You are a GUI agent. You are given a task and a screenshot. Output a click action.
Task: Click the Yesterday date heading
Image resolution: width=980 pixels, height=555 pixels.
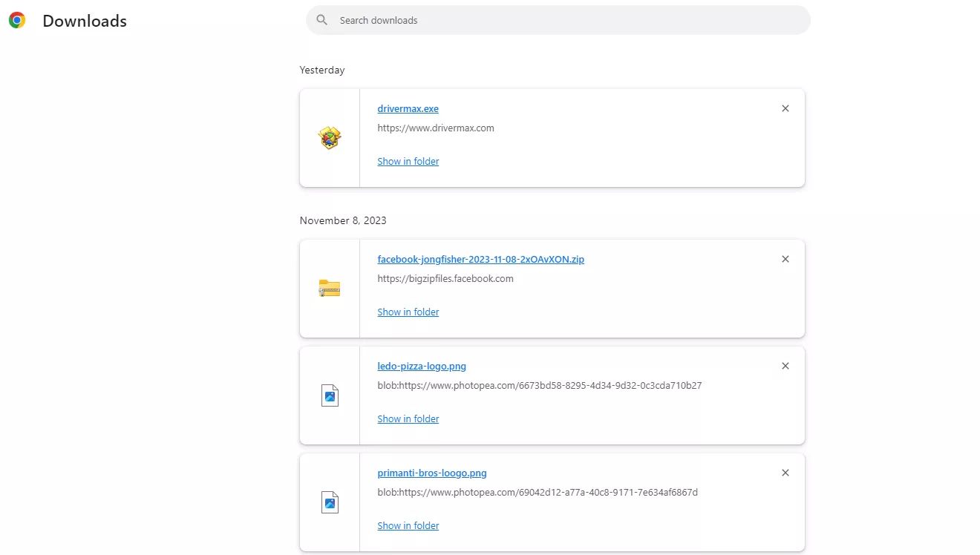click(x=322, y=70)
